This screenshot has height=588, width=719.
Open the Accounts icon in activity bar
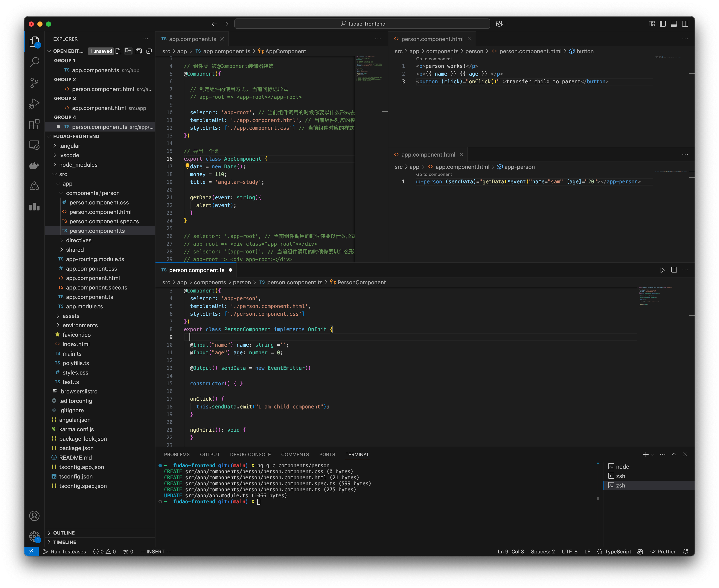34,515
